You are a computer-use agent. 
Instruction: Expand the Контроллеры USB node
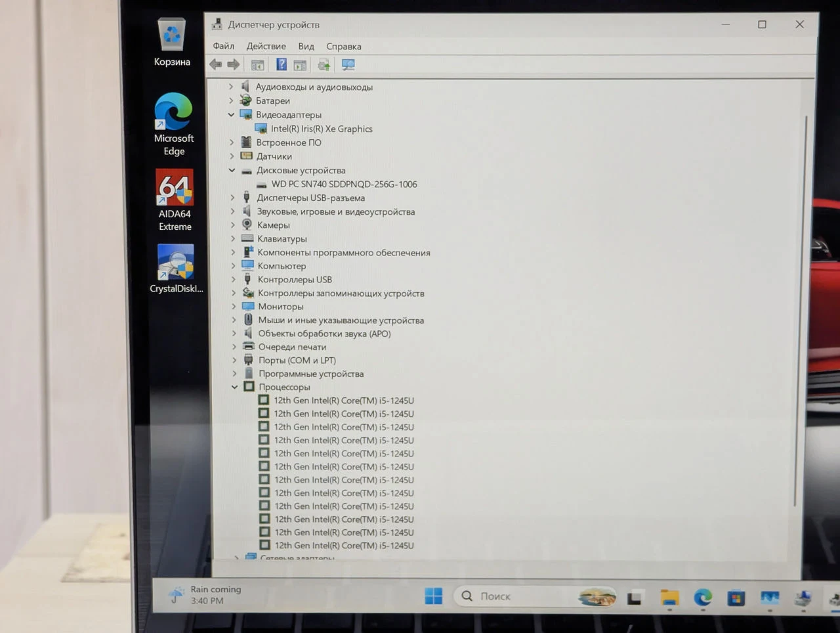click(x=233, y=280)
